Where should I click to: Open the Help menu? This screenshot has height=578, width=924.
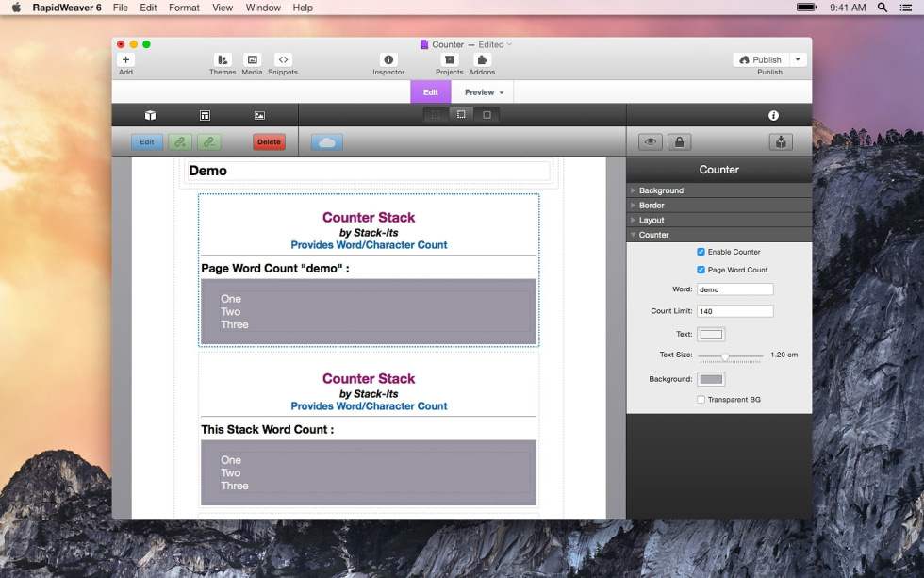(303, 8)
